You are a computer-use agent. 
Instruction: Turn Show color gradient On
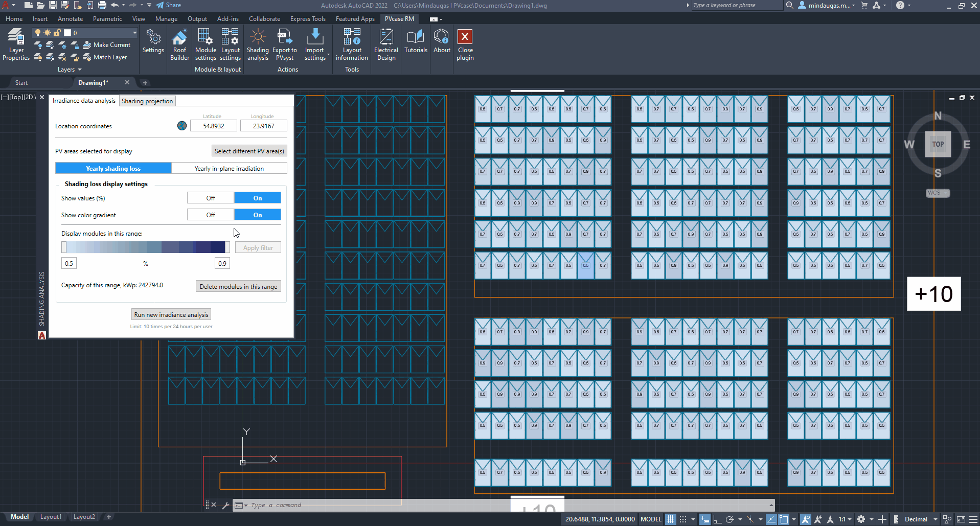(x=258, y=215)
